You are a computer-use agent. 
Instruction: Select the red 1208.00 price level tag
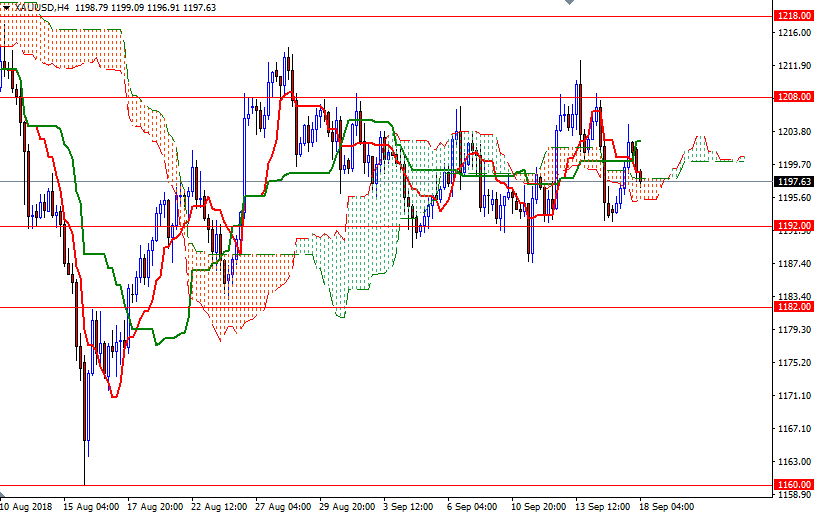coord(794,97)
